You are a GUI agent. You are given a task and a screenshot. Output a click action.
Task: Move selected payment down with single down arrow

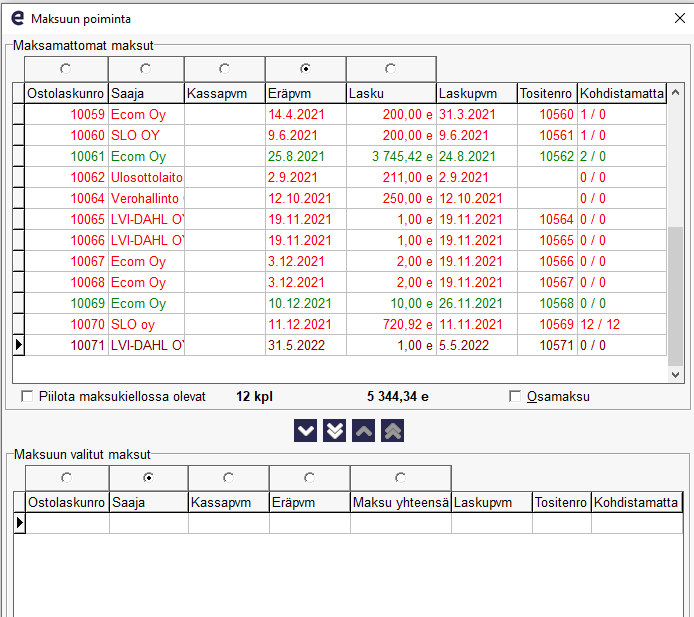coord(305,431)
